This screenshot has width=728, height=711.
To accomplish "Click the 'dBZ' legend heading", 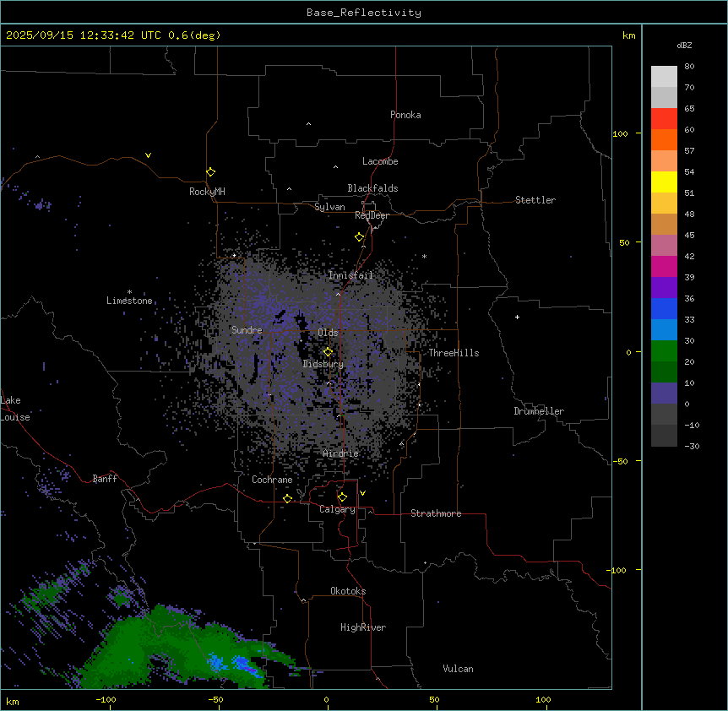I will tap(684, 45).
